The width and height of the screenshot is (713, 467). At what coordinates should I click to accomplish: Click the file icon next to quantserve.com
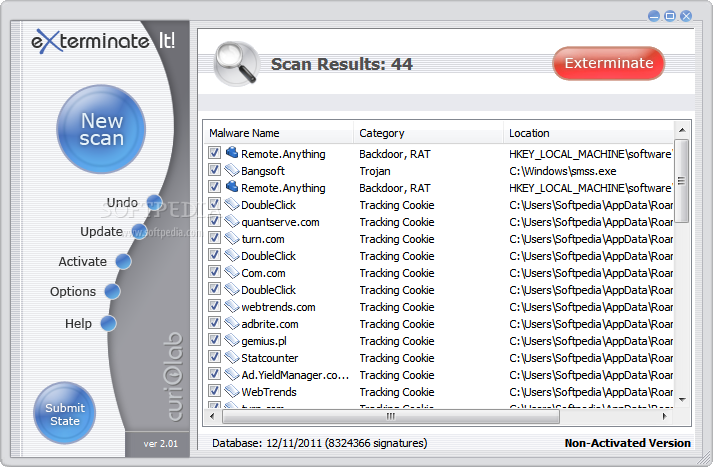232,221
